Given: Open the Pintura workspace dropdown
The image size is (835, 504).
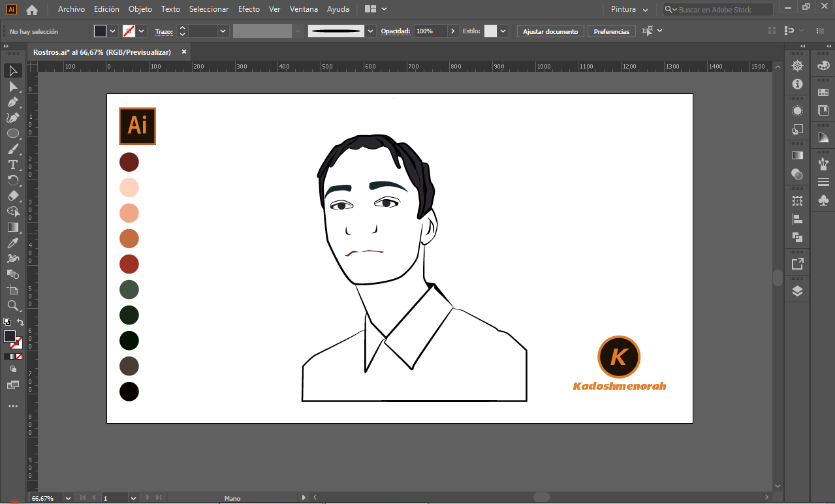Looking at the screenshot, I should (x=629, y=10).
